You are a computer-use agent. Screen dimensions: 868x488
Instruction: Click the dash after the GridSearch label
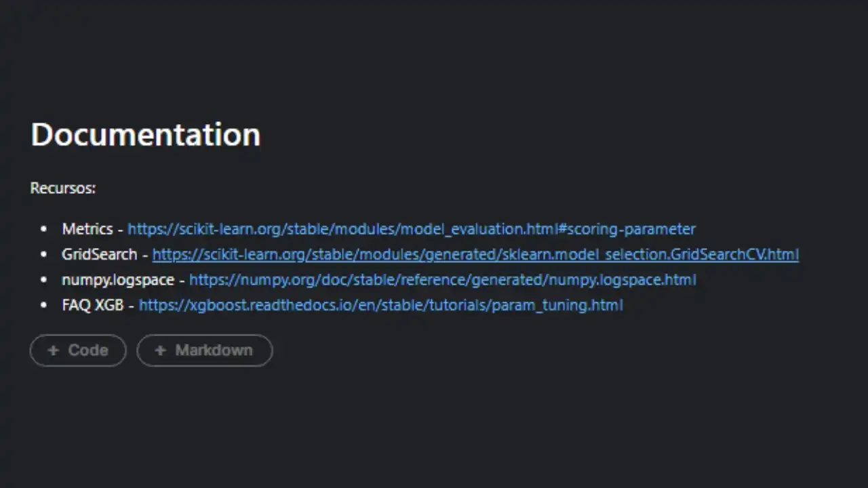[x=144, y=255]
